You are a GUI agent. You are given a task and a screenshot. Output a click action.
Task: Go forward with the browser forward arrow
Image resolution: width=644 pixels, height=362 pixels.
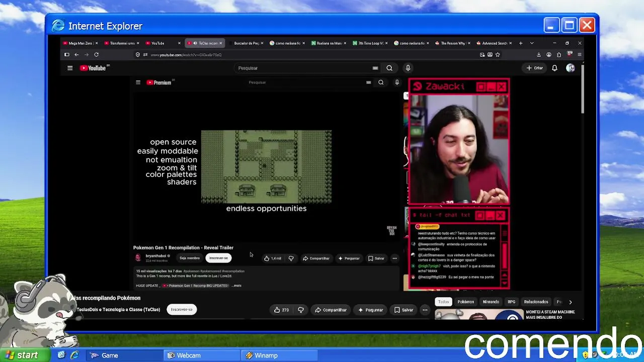point(86,55)
